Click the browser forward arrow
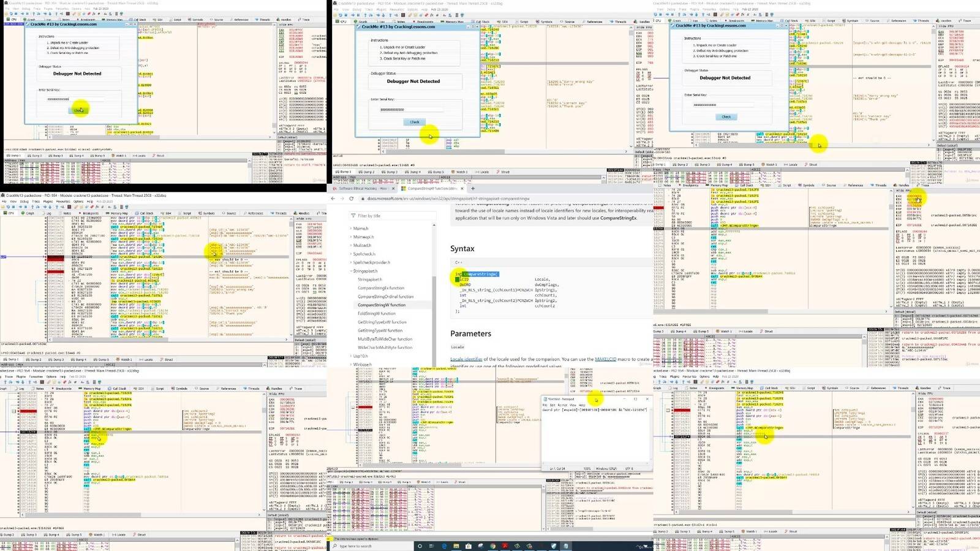 pyautogui.click(x=342, y=199)
